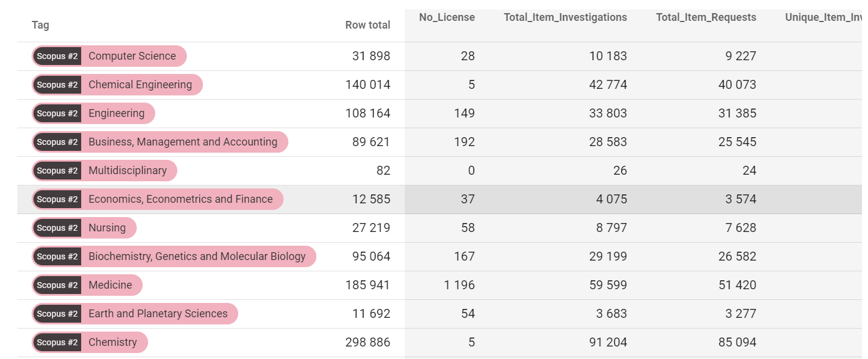Select the Engineering Scopus tag

coord(93,113)
